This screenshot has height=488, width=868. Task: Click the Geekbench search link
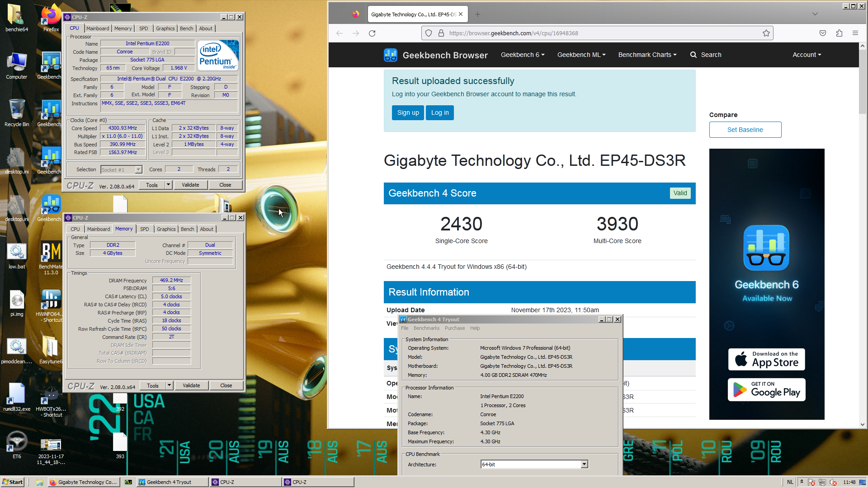click(x=706, y=55)
